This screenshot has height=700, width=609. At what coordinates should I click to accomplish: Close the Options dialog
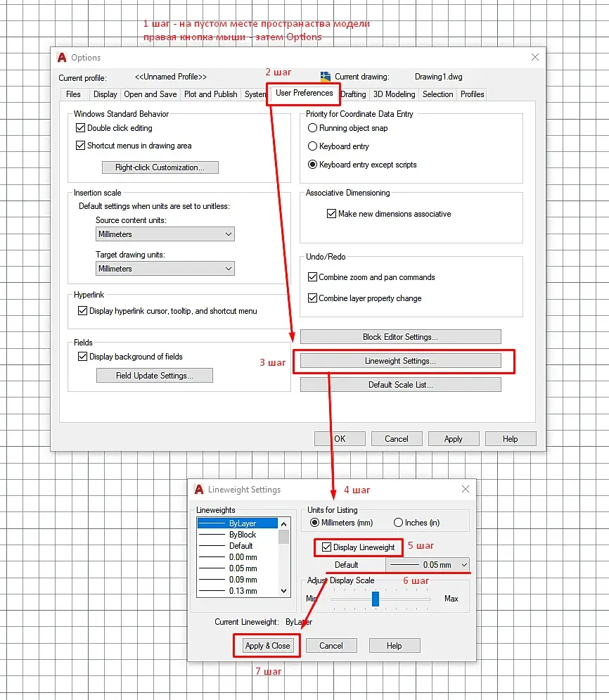coord(535,57)
